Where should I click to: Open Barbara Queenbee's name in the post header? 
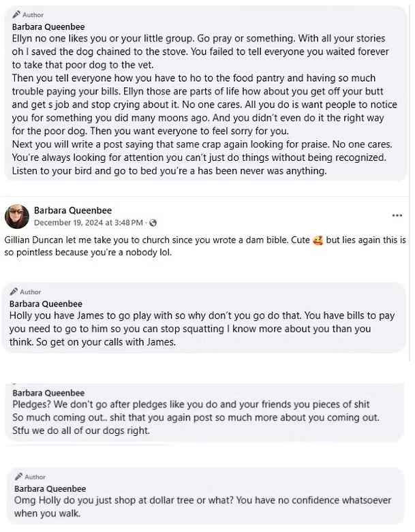(x=72, y=210)
